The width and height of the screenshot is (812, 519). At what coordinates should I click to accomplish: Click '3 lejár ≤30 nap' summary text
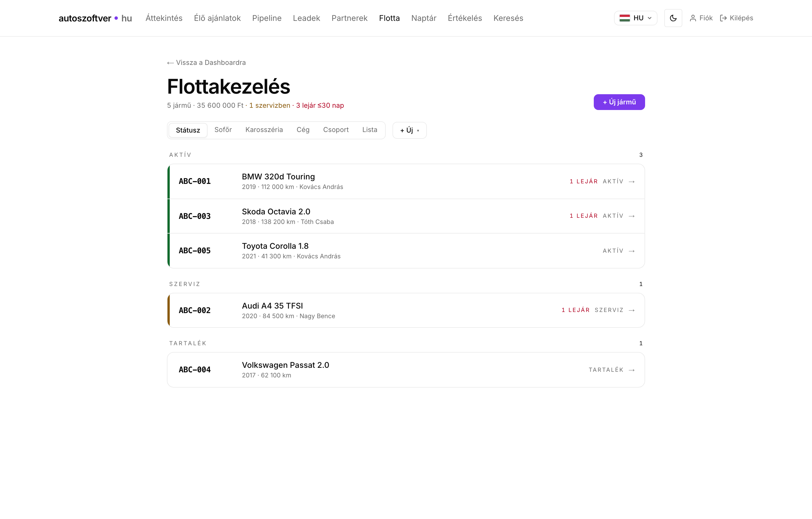pos(320,105)
